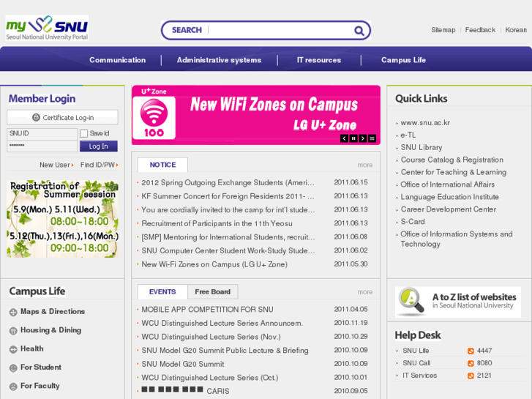532x399 pixels.
Task: Open the Communication menu
Action: point(117,60)
